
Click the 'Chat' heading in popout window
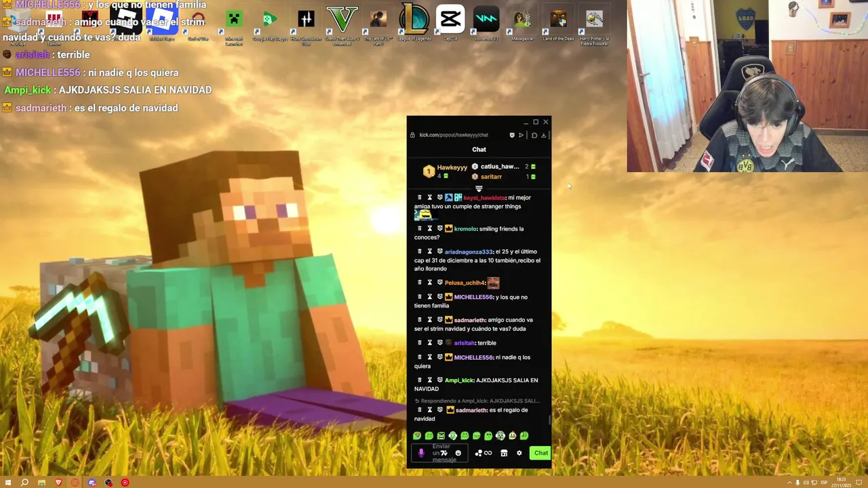pyautogui.click(x=479, y=149)
